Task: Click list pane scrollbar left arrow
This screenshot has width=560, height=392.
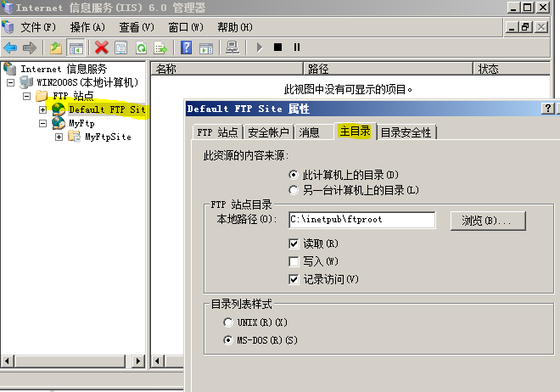Action: tap(157, 361)
